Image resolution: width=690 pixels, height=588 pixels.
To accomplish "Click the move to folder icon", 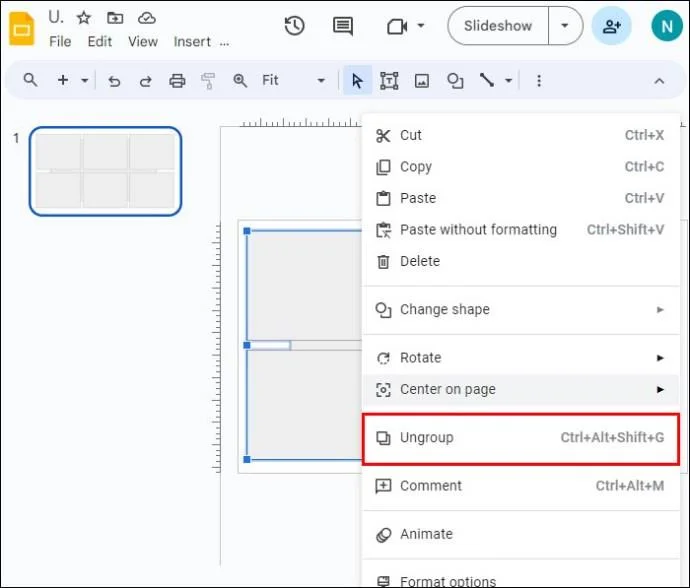I will coord(115,18).
